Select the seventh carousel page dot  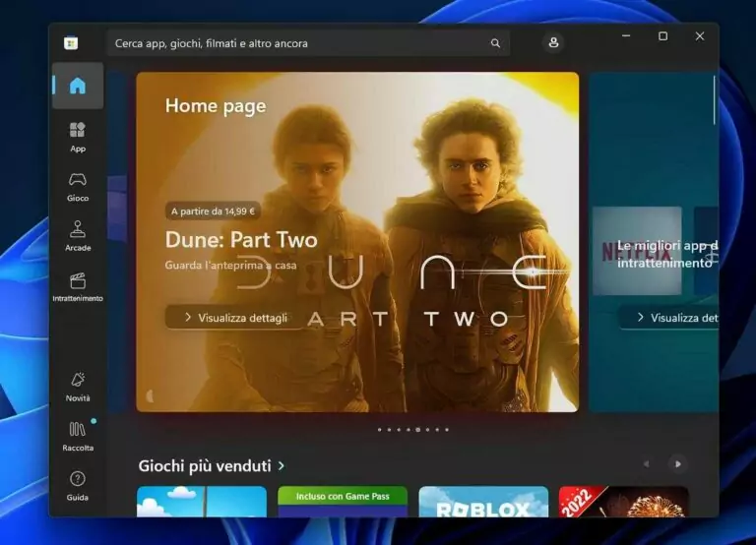(x=437, y=429)
